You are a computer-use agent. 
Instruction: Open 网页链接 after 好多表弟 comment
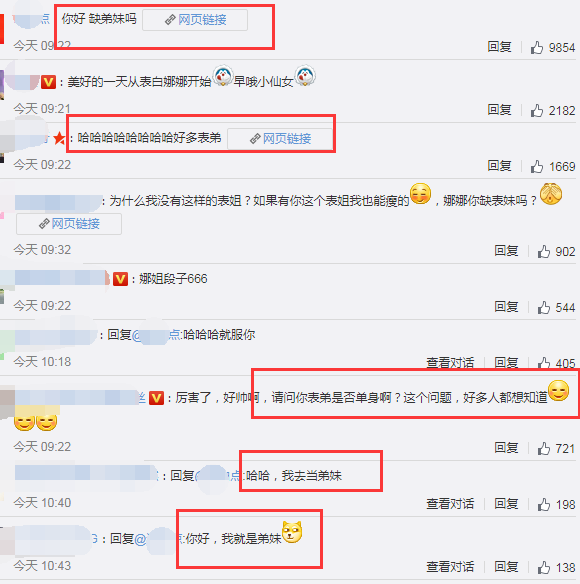click(280, 139)
